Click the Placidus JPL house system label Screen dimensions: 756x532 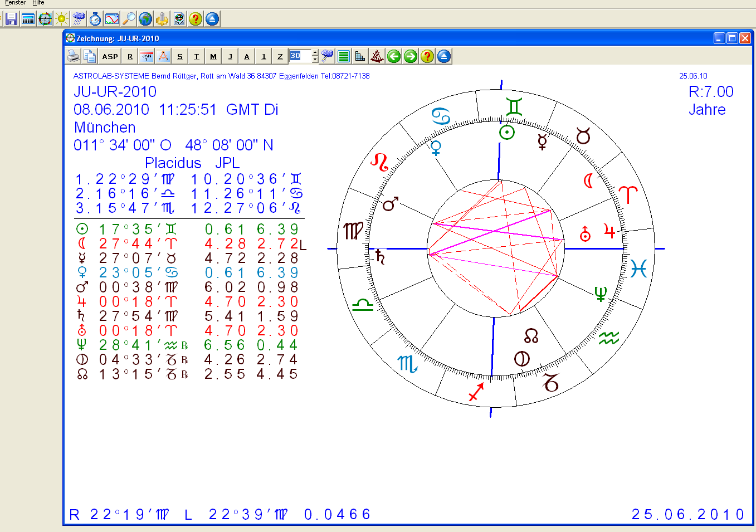[x=192, y=163]
